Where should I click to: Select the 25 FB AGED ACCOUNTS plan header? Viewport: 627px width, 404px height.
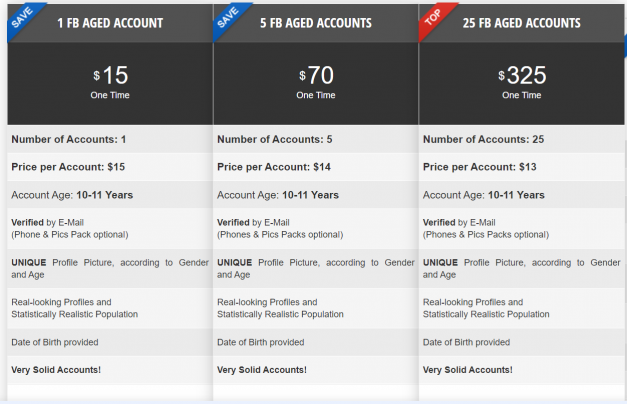tap(521, 23)
